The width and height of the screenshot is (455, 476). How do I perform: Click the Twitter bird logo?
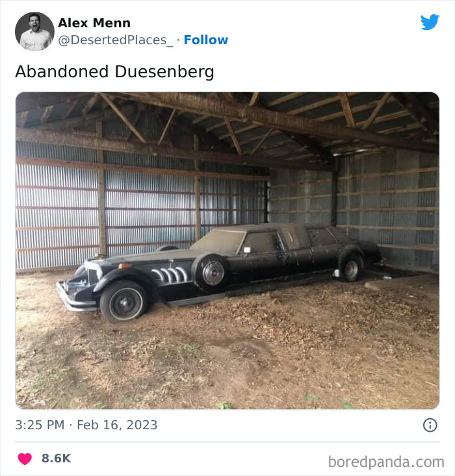[x=430, y=23]
